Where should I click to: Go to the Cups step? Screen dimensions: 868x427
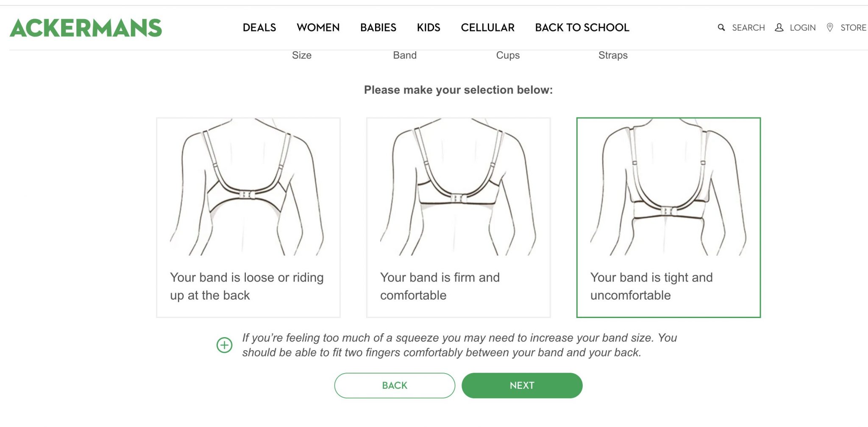tap(507, 55)
